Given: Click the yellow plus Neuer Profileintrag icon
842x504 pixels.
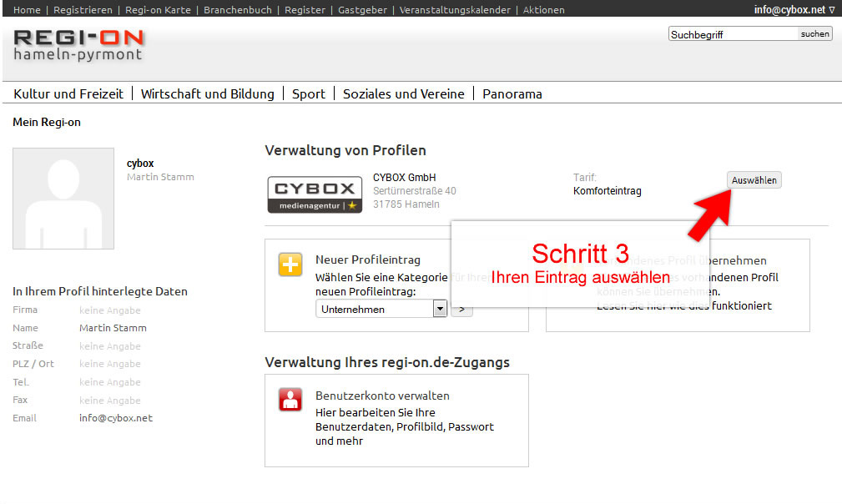Looking at the screenshot, I should pos(290,265).
